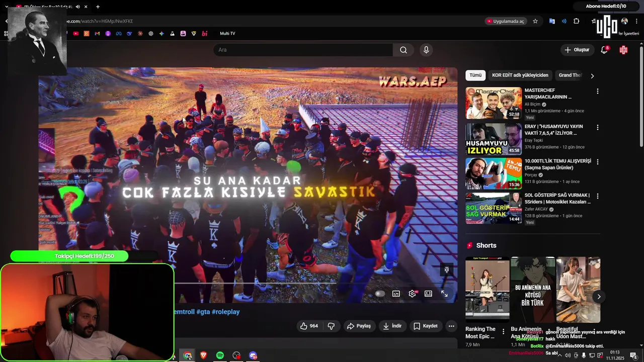
Task: Open Spotify from the taskbar
Action: (x=220, y=355)
